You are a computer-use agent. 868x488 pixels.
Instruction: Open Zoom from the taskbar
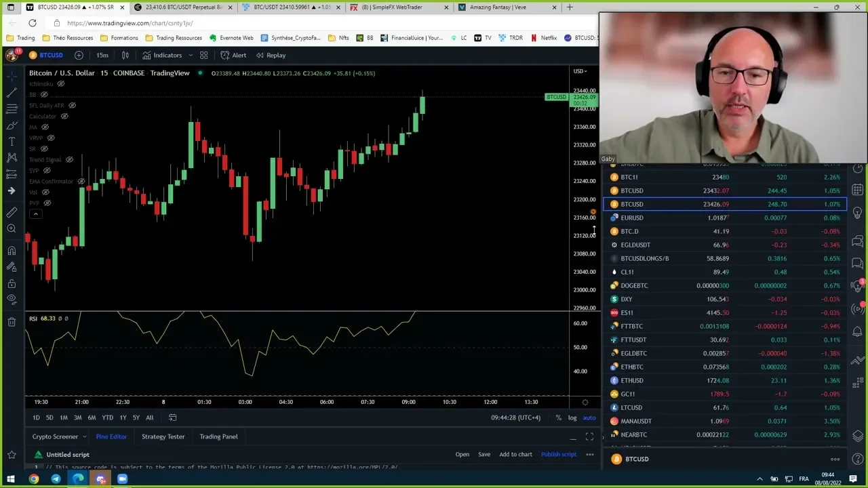tap(122, 479)
